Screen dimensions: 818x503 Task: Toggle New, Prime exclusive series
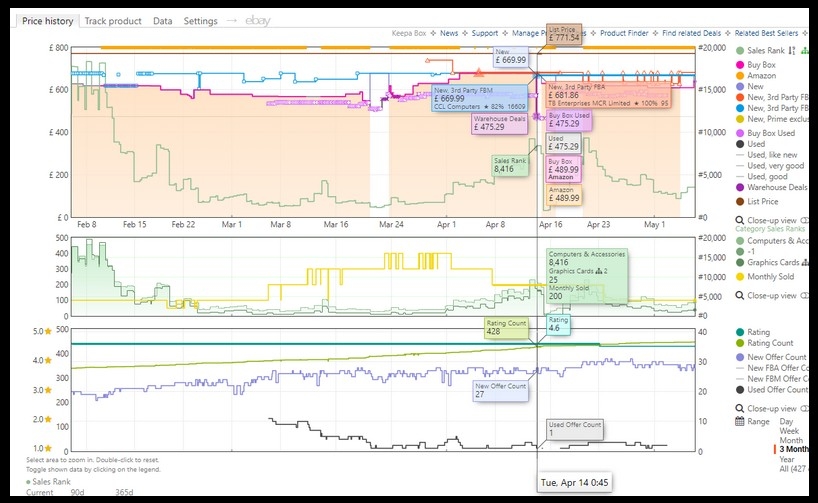(x=772, y=119)
